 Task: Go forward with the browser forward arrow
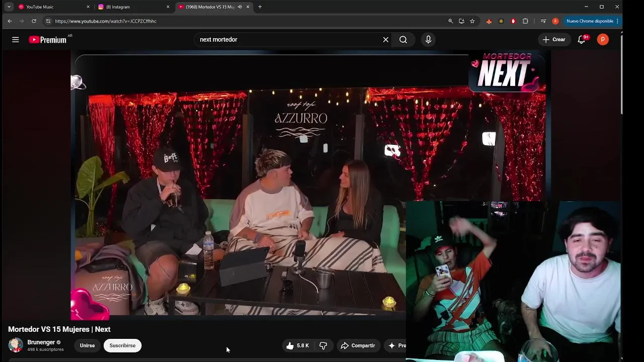coord(22,21)
